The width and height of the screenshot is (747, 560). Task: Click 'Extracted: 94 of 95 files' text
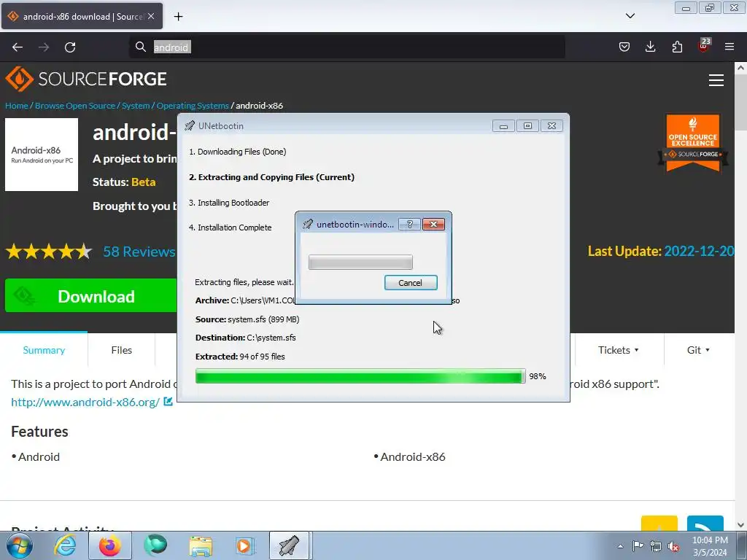(x=240, y=357)
